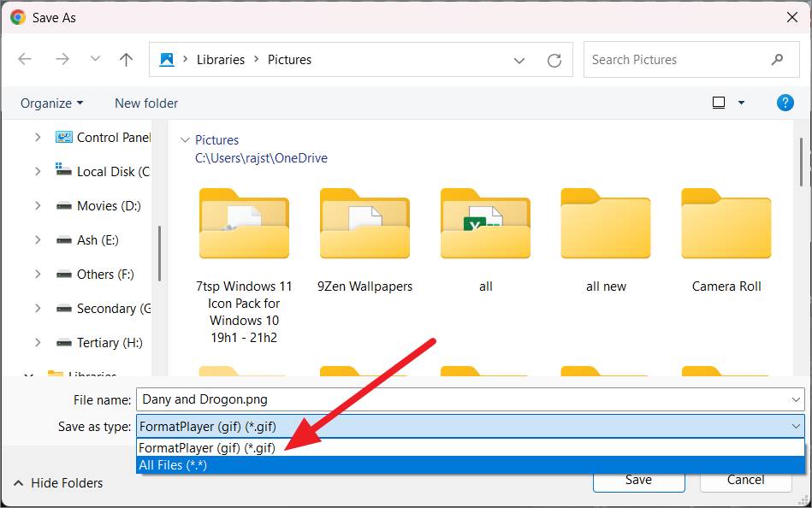Image resolution: width=812 pixels, height=508 pixels.
Task: Expand the Local Disk (C:) node
Action: click(38, 171)
